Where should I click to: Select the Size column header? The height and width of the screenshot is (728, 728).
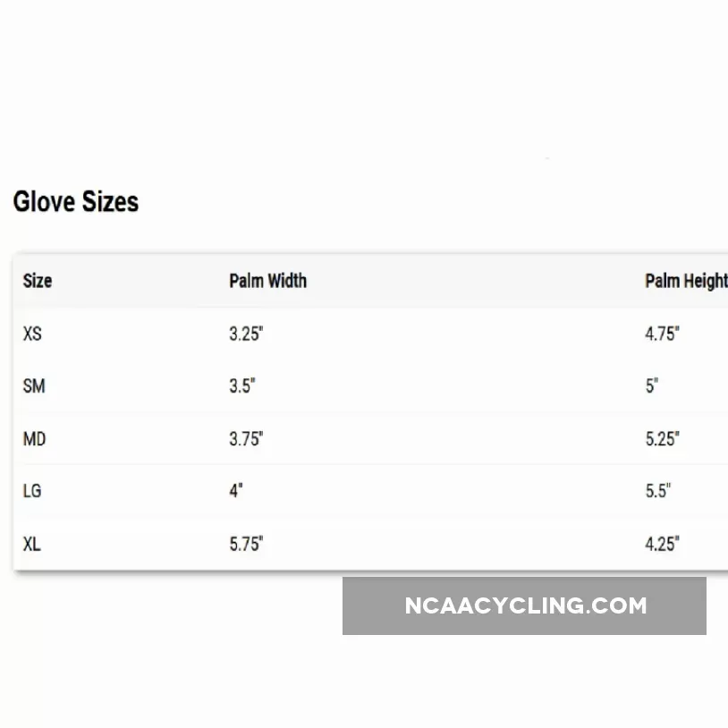(38, 281)
